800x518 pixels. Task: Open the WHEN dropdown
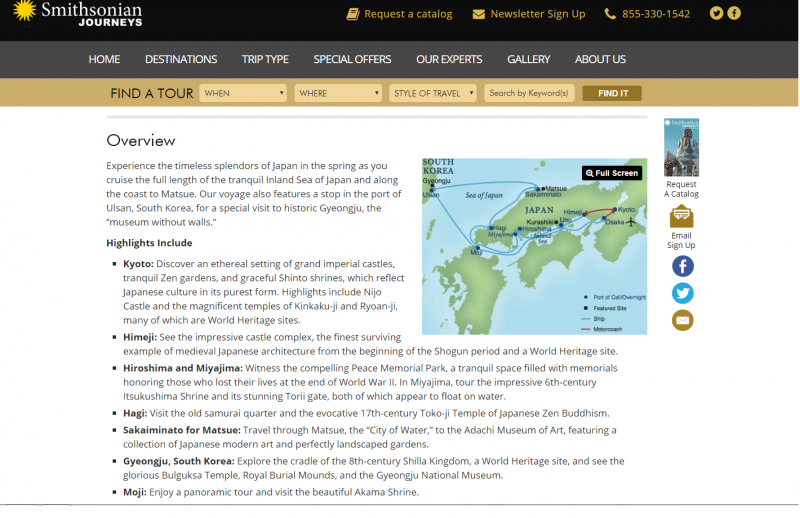click(x=244, y=93)
